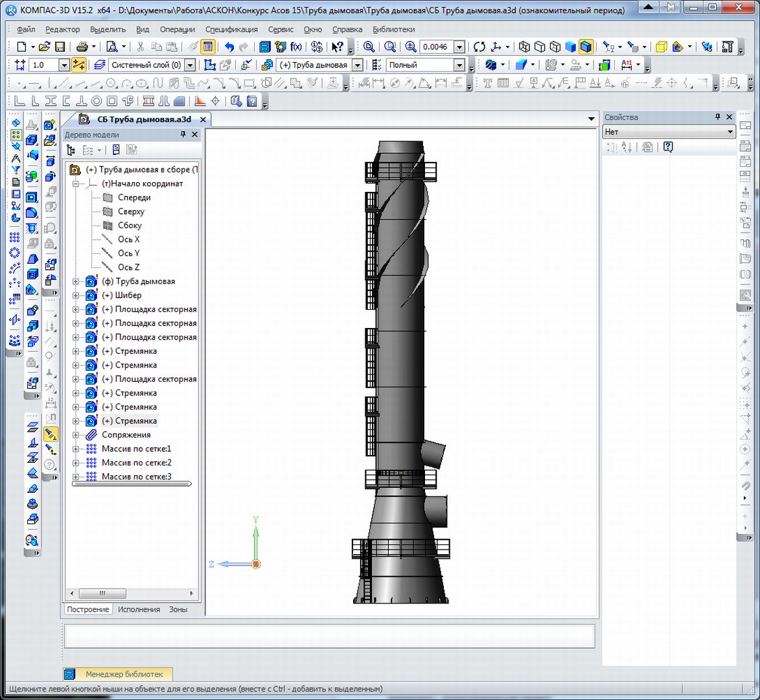Toggle the highlighted properties panel button
This screenshot has height=700, width=760.
(x=208, y=47)
